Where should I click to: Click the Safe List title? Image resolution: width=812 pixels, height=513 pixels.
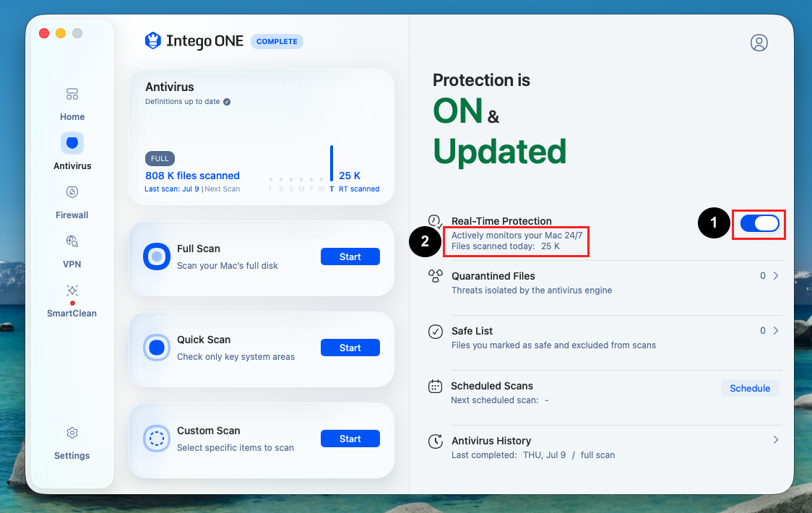[472, 331]
